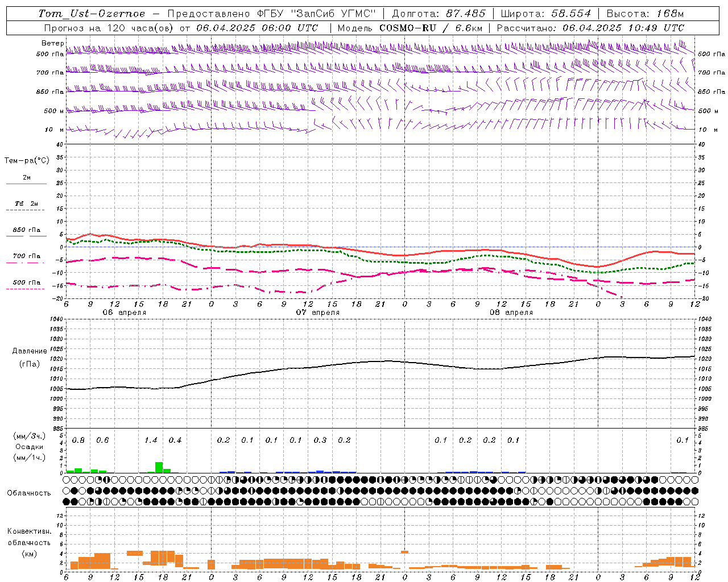Click the 'Модель COSMO-RU / 6.6км' label
728x582 pixels.
coord(410,28)
